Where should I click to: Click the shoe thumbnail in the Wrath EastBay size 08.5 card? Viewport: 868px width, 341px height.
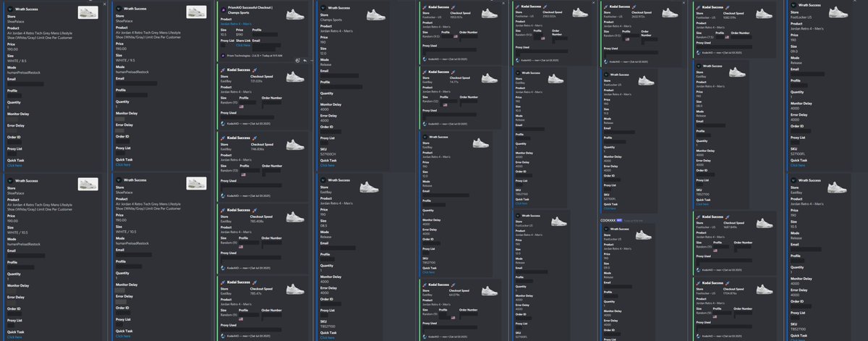pyautogui.click(x=369, y=187)
